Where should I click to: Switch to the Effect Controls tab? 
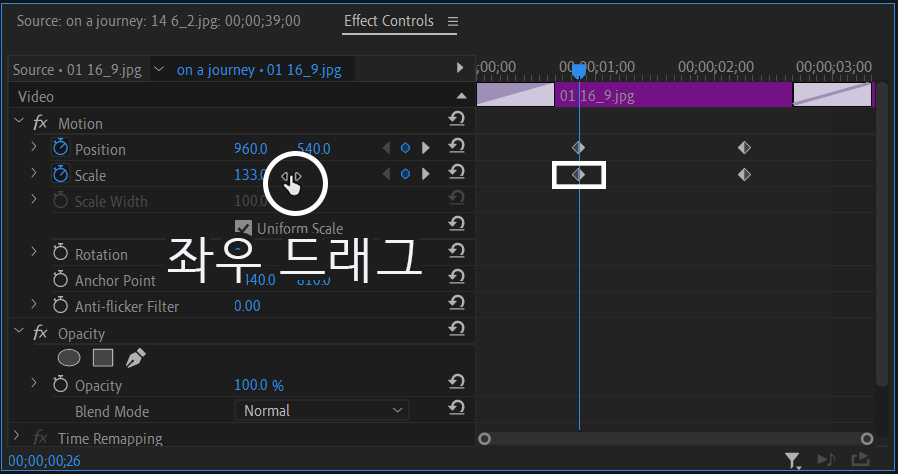[x=389, y=21]
